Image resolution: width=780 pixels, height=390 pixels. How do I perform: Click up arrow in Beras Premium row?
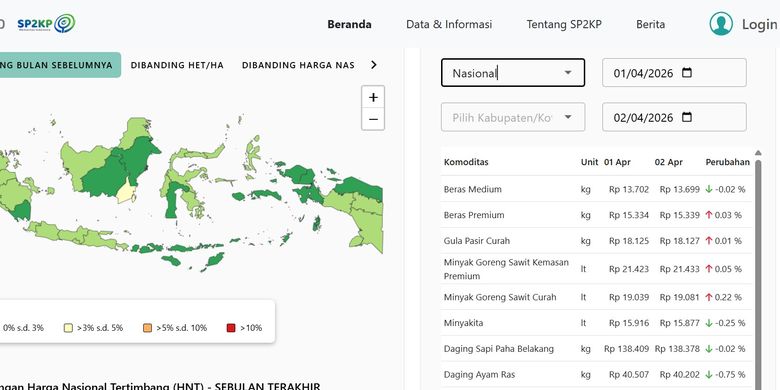(x=709, y=215)
